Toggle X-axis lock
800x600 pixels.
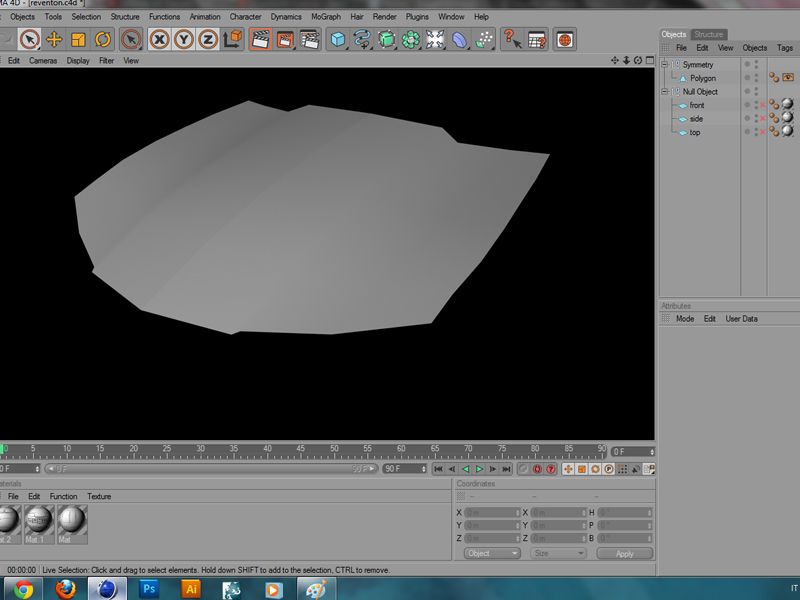[159, 39]
